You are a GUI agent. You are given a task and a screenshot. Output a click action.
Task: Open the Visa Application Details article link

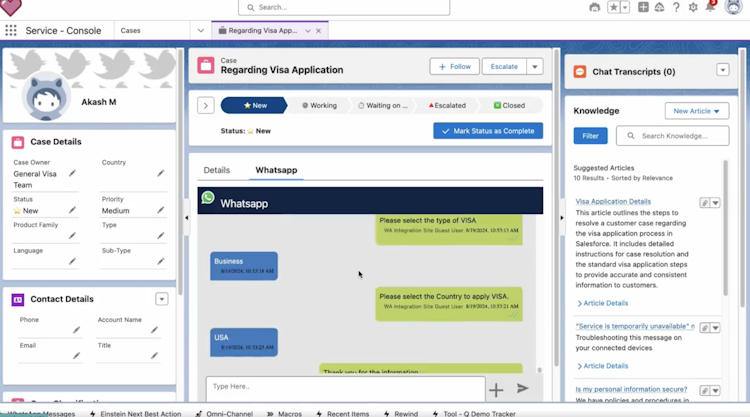pyautogui.click(x=613, y=201)
